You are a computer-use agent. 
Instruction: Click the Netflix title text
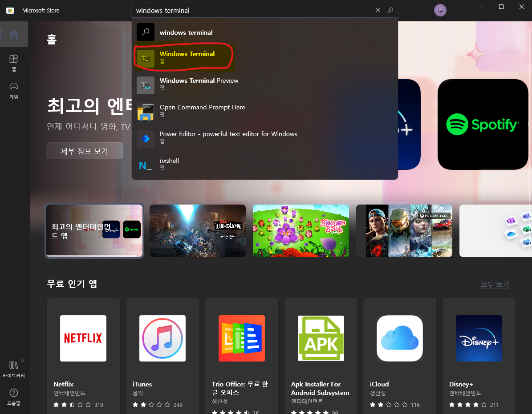pos(64,384)
